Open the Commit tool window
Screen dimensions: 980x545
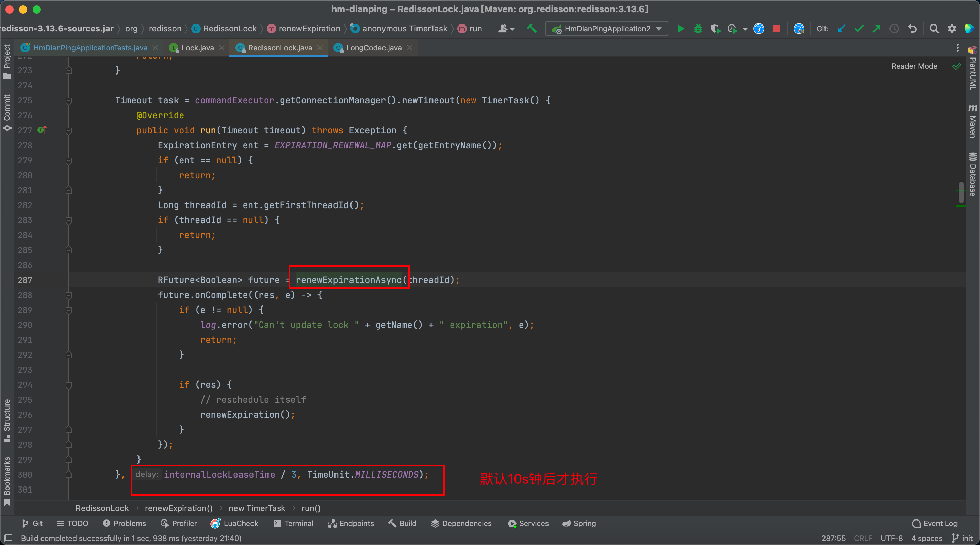click(7, 112)
